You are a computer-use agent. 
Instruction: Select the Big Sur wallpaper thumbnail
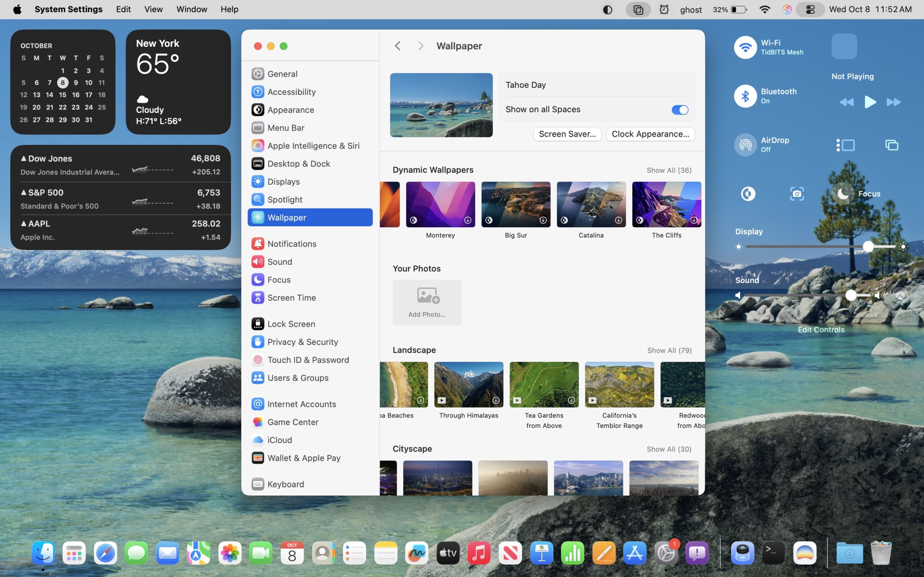tap(515, 204)
